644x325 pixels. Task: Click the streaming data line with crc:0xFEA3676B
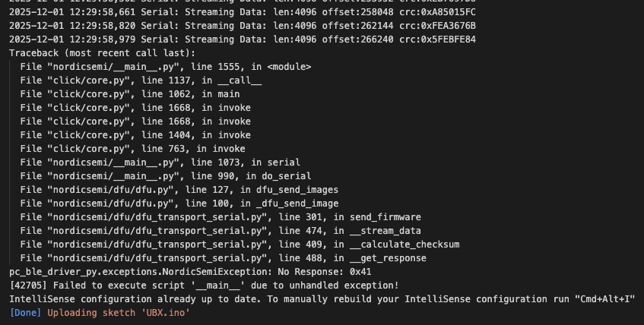(243, 25)
